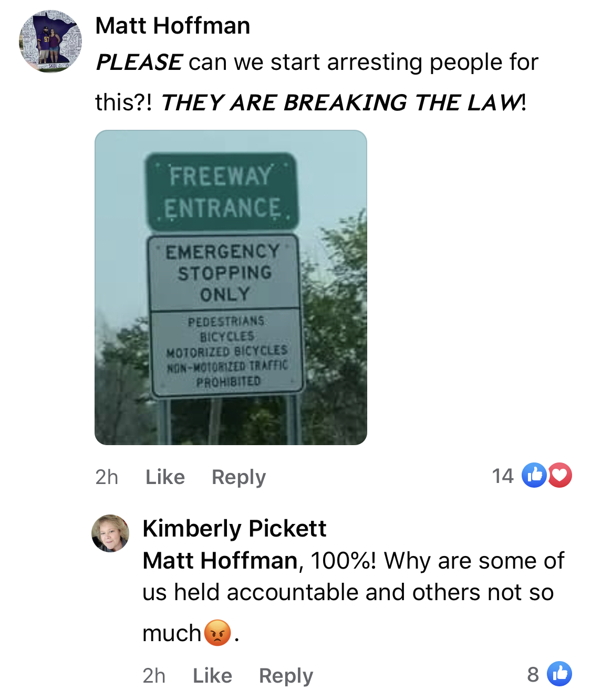Reply to Matt Hoffman's comment
The image size is (591, 700).
click(239, 477)
